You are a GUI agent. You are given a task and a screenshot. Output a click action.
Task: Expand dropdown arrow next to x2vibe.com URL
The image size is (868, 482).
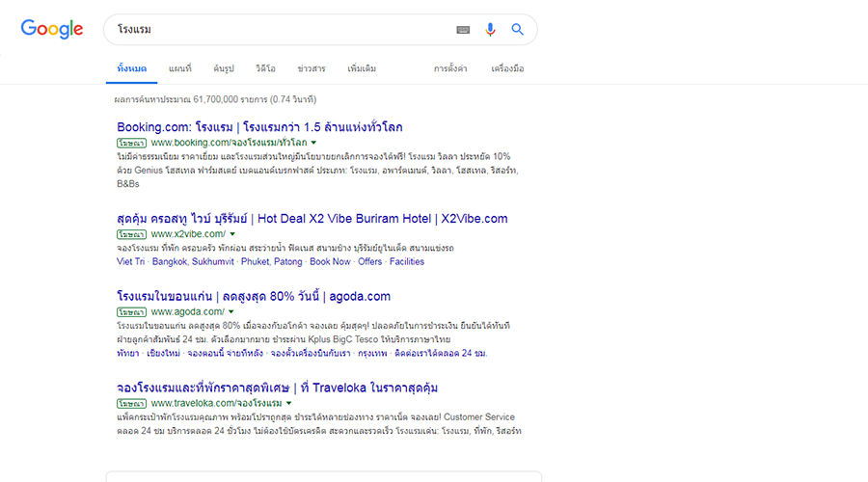click(232, 234)
